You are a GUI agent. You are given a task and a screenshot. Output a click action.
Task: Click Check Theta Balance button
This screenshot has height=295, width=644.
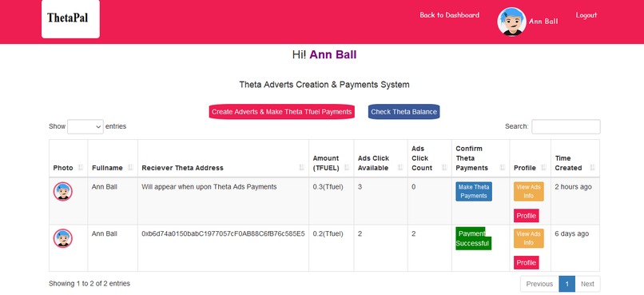pyautogui.click(x=403, y=112)
